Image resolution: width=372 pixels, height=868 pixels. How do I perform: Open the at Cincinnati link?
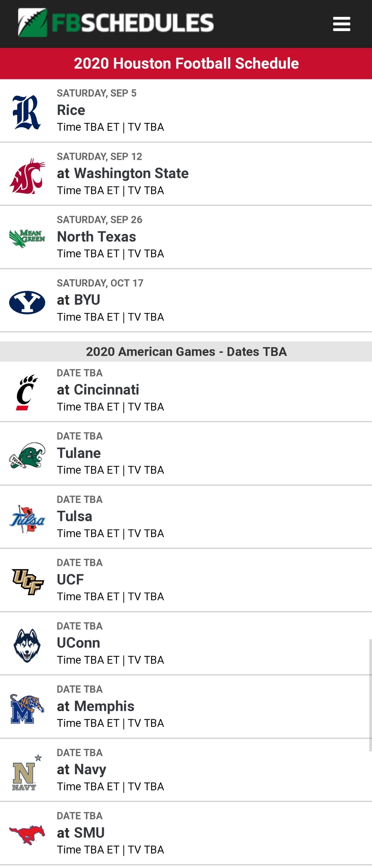tap(98, 390)
